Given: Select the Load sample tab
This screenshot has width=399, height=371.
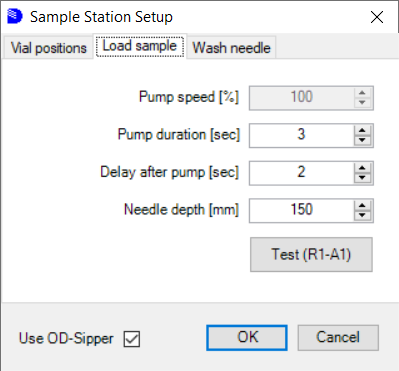Looking at the screenshot, I should point(140,46).
